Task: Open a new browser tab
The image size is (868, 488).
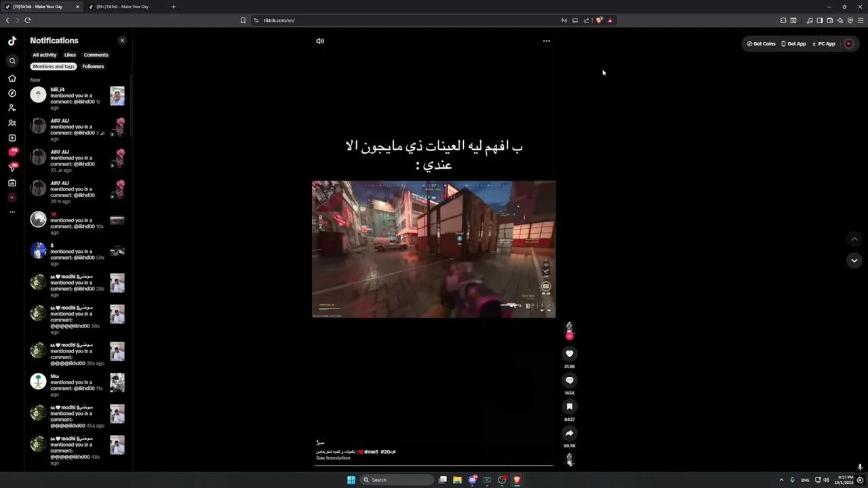Action: tap(174, 7)
